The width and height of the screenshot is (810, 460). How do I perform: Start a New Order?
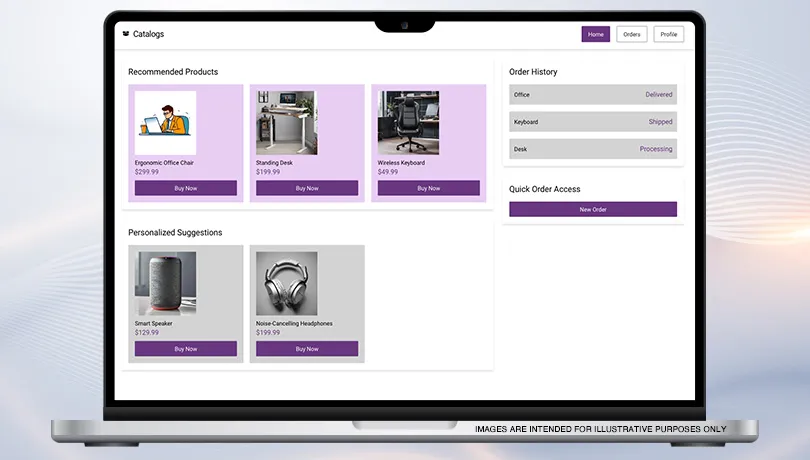(592, 209)
